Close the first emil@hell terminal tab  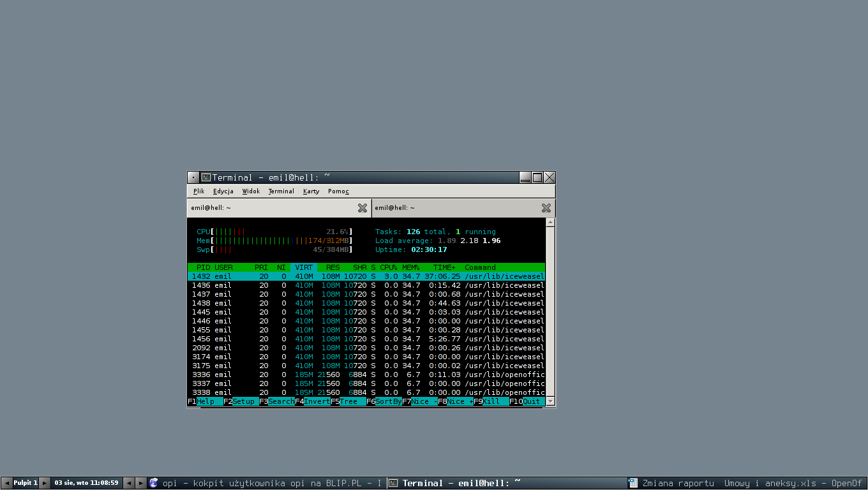pyautogui.click(x=362, y=208)
